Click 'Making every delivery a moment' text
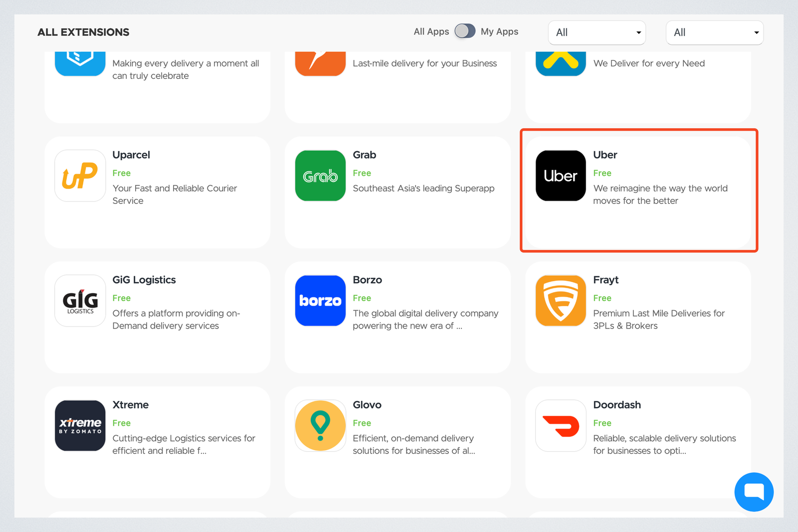 186,69
